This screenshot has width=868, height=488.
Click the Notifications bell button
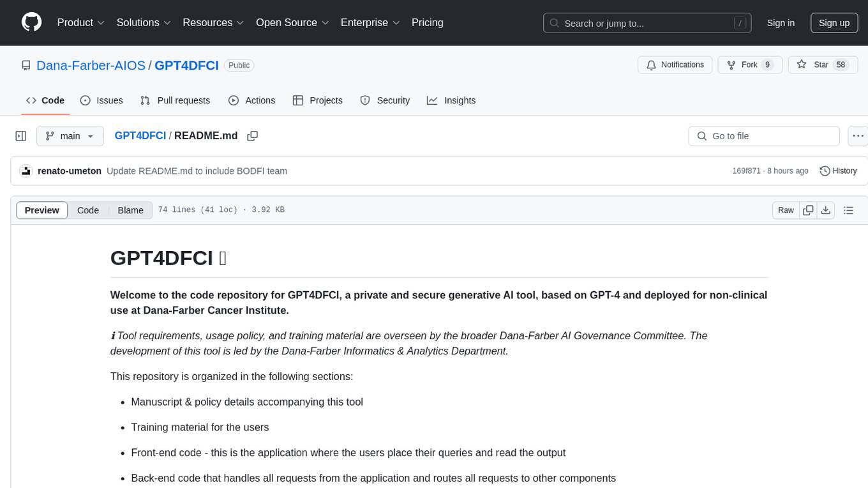coord(675,65)
